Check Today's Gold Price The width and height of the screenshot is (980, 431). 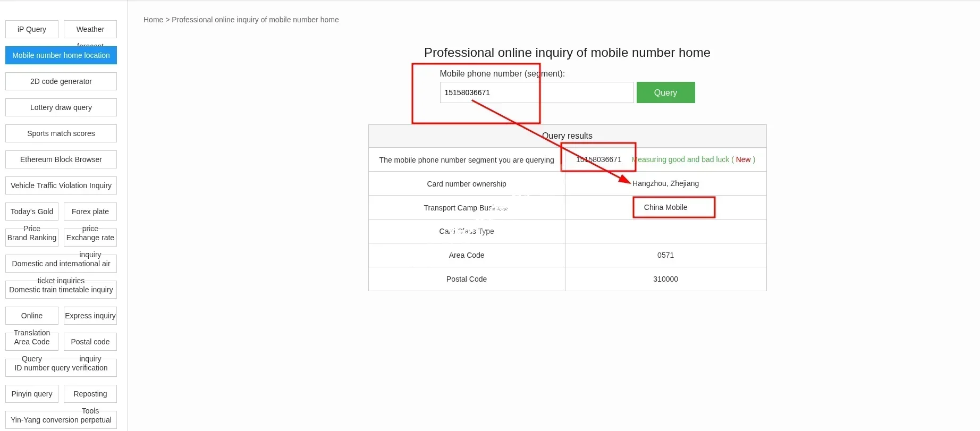[32, 212]
